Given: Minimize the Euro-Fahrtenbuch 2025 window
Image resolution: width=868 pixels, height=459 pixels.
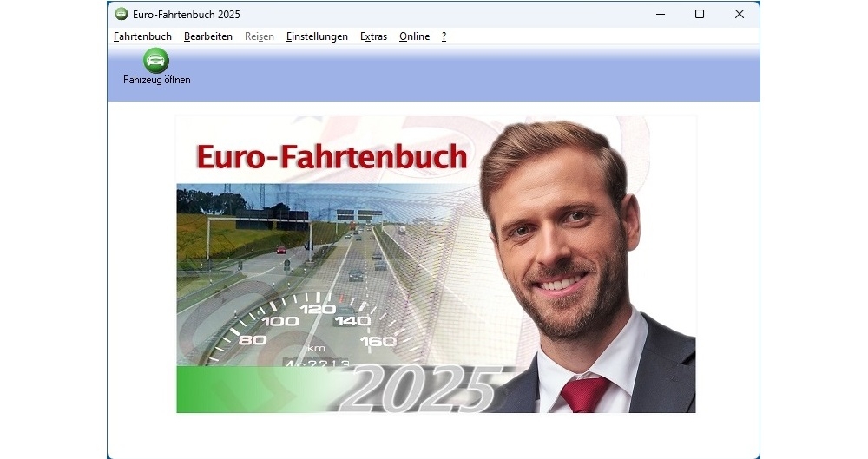Looking at the screenshot, I should click(x=661, y=15).
